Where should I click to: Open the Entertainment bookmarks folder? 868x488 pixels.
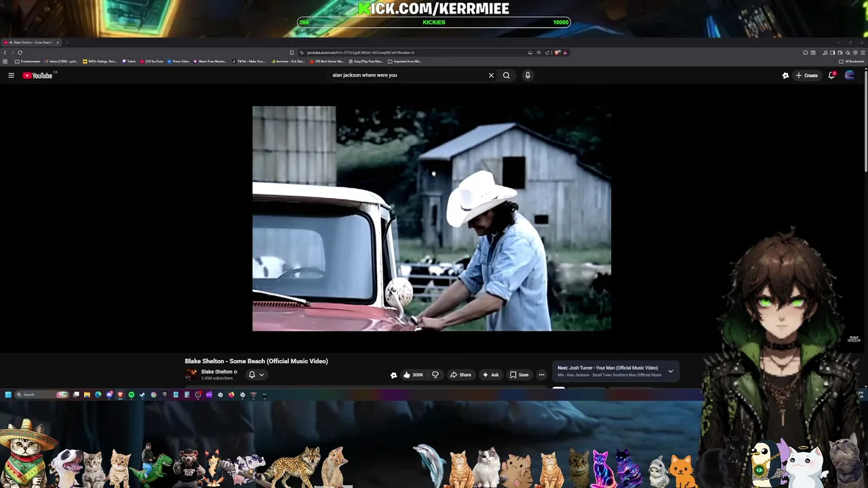point(28,61)
